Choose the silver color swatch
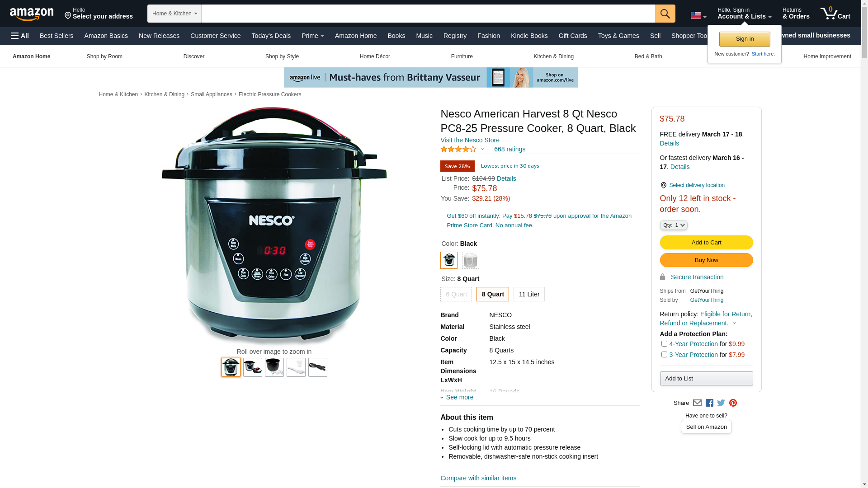This screenshot has width=868, height=488. click(471, 260)
